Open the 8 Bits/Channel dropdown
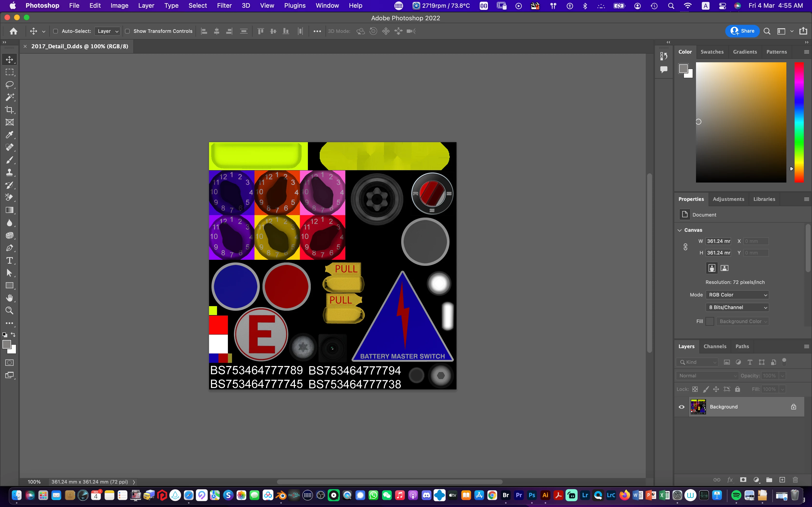 (737, 307)
